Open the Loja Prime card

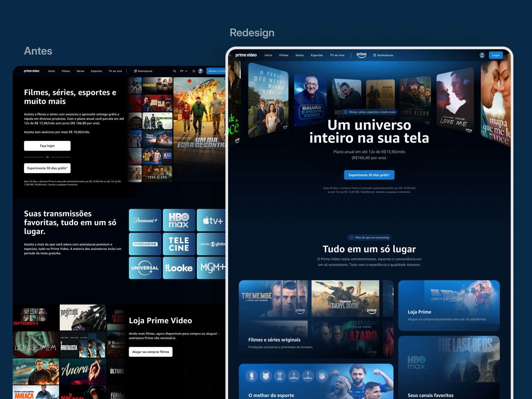tap(449, 306)
